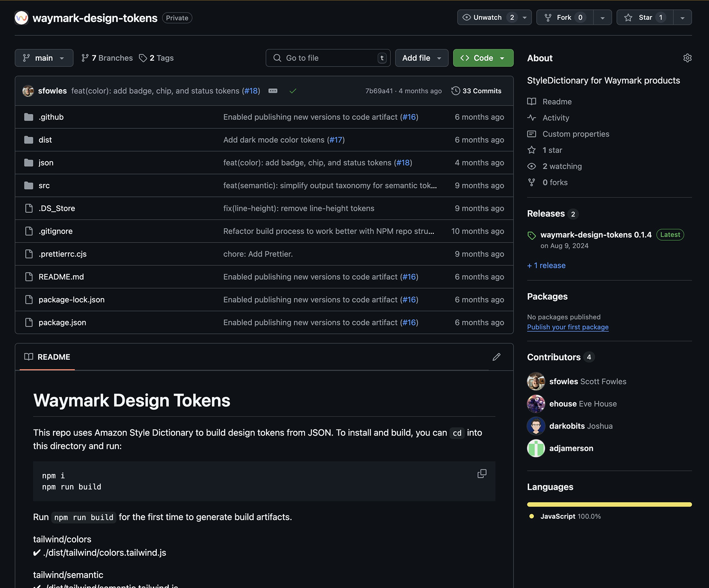The height and width of the screenshot is (588, 709).
Task: Click the Go to file search field
Action: [328, 58]
